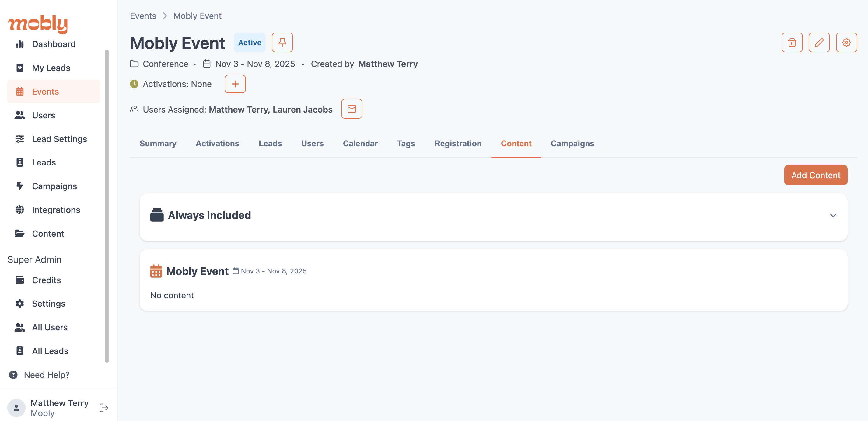The width and height of the screenshot is (868, 421).
Task: Add an activation with plus icon
Action: pyautogui.click(x=235, y=84)
